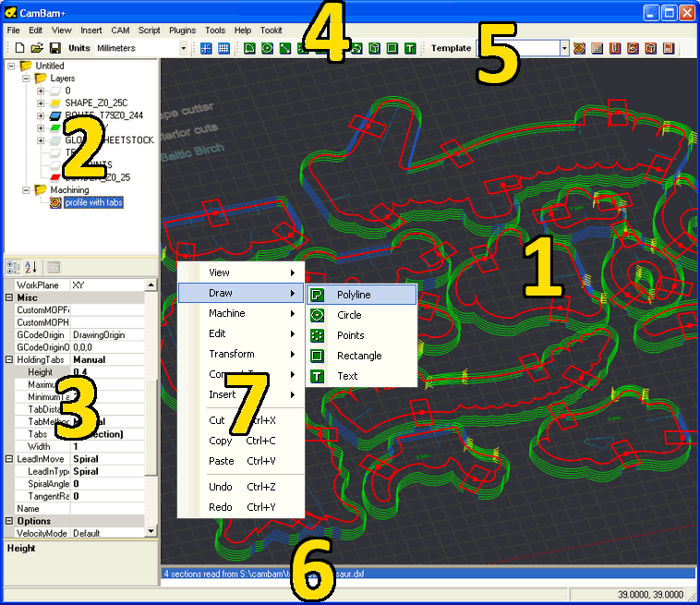Click the yellow SHAPE_Z0_25C layer color swatch
This screenshot has width=700, height=605.
tap(55, 103)
